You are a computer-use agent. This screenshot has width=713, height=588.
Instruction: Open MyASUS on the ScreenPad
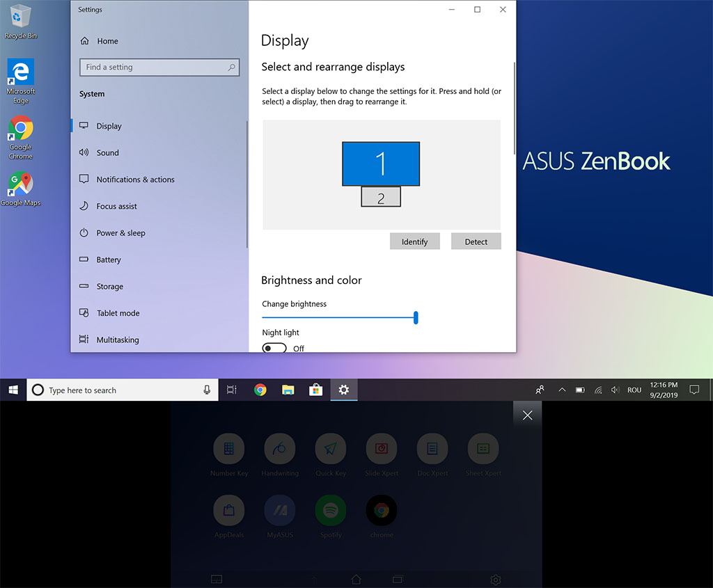[x=280, y=516]
